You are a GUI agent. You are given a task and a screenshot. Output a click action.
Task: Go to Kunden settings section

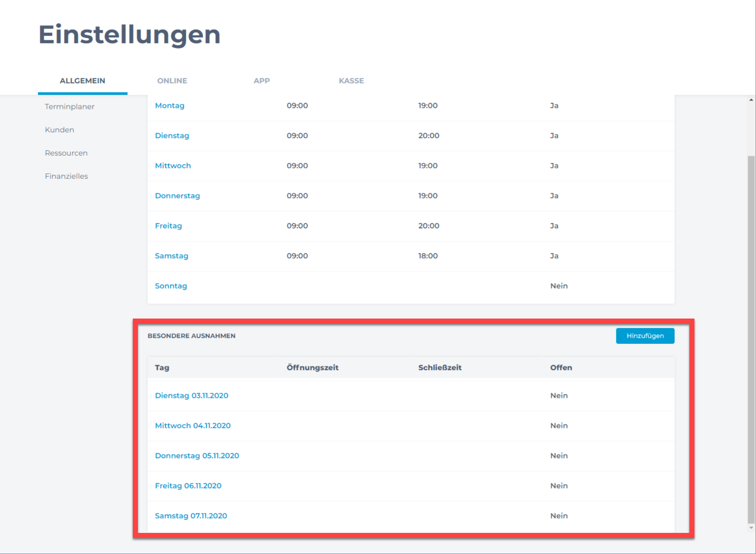point(59,130)
